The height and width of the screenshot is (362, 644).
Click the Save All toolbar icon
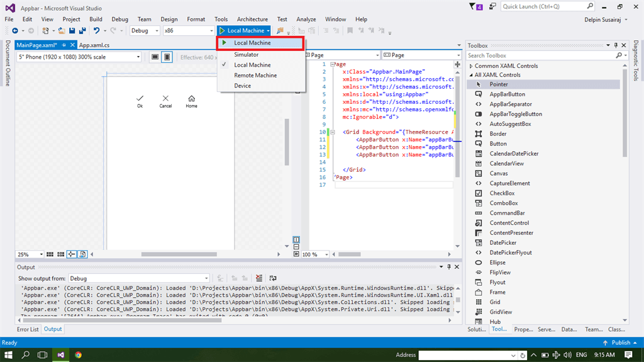click(x=82, y=30)
